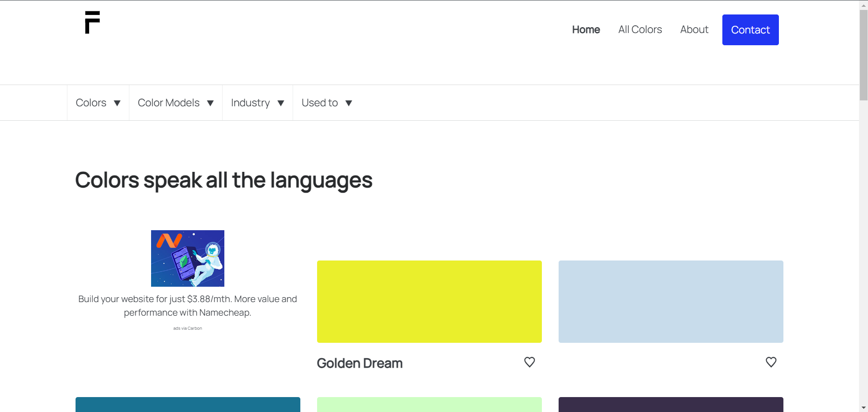Expand the Industry filter menu

point(257,103)
